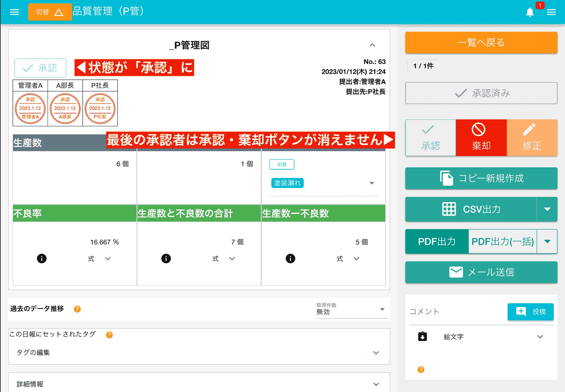Open the top-right hamburger menu
Viewport: 565px width, 392px height.
tap(551, 12)
